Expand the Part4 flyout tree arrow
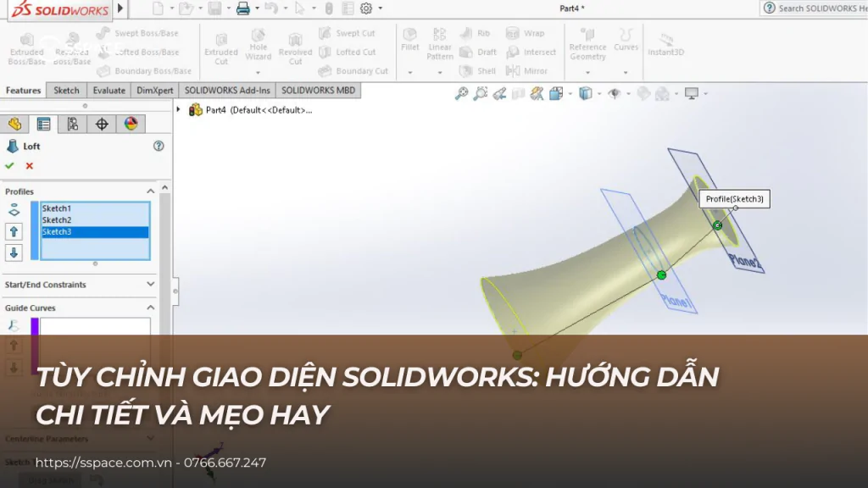This screenshot has height=488, width=868. (x=178, y=109)
